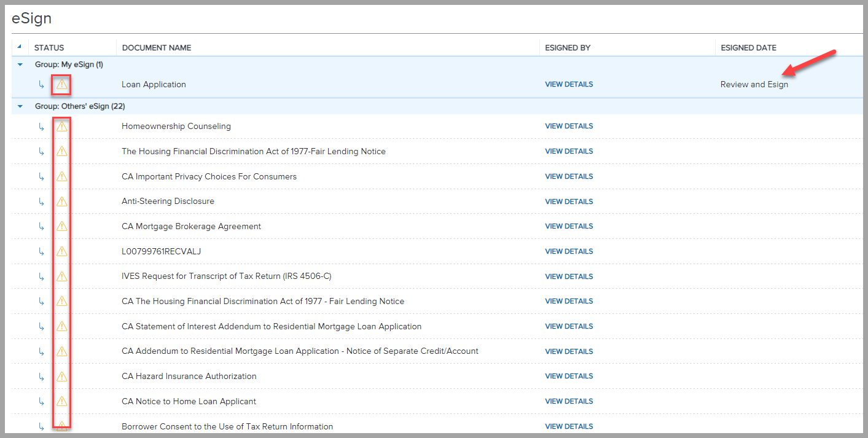
Task: Click warning icon for Anti-Steering Disclosure
Action: tap(61, 201)
